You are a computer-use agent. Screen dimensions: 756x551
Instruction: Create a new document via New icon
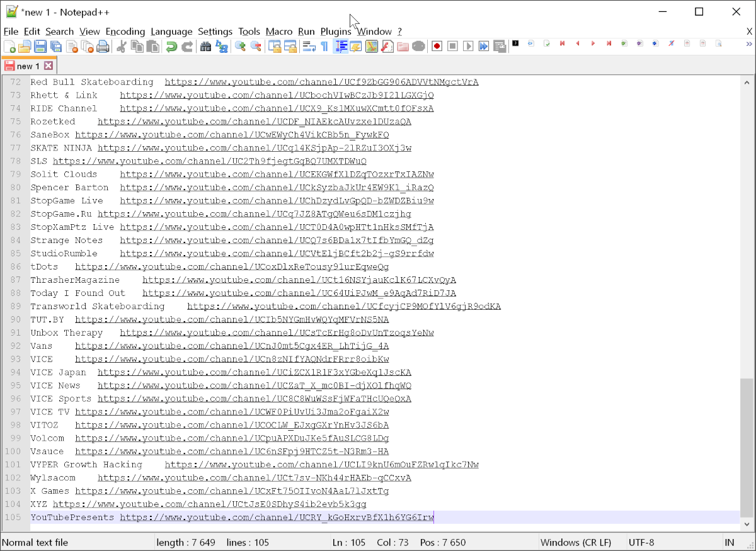pos(10,46)
